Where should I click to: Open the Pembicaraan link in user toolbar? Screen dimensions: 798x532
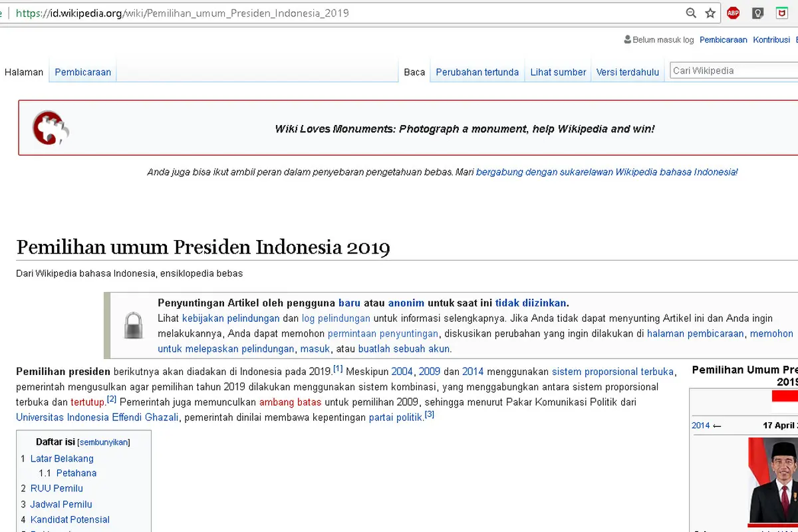click(x=724, y=40)
